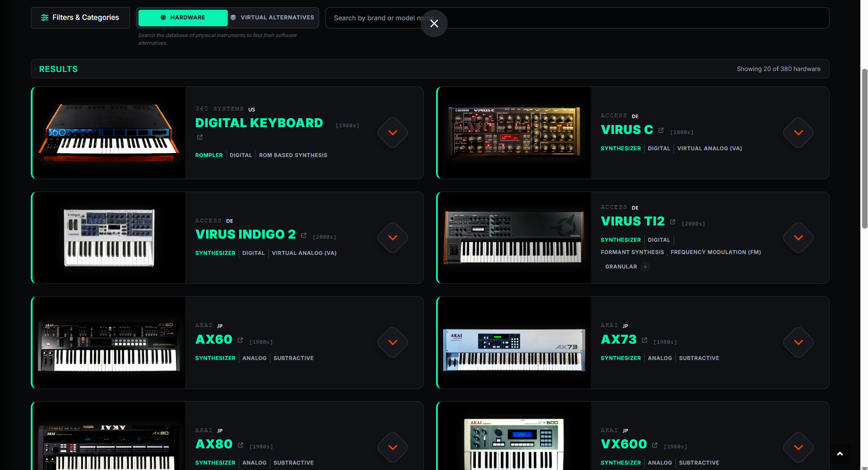The image size is (868, 470).
Task: Open external link icon beside Virus TI2
Action: (x=673, y=222)
